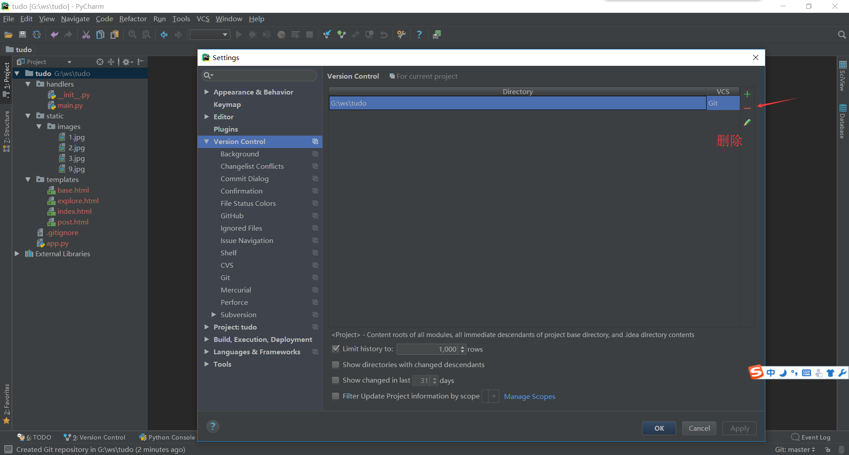Screen dimensions: 849x455
Task: Click the settings search field
Action: point(259,75)
